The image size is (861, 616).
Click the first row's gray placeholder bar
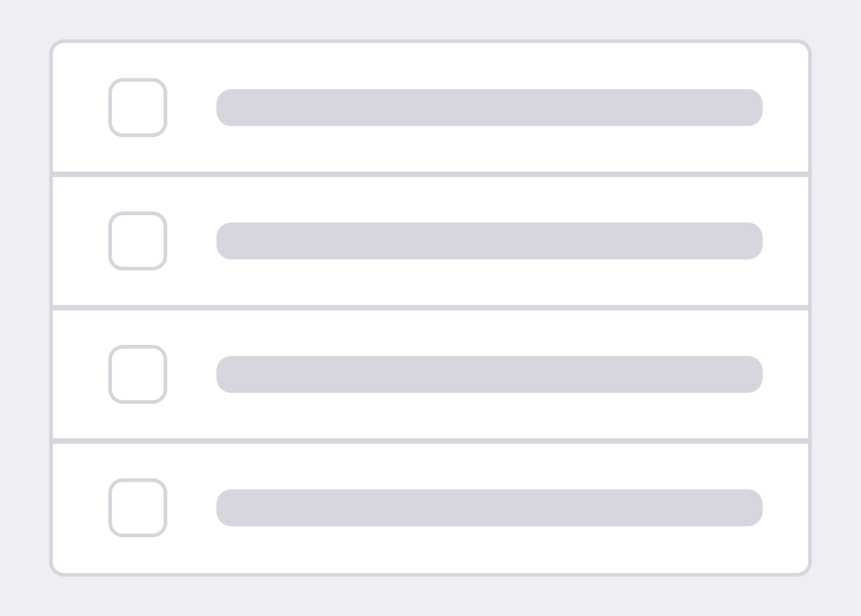click(489, 108)
